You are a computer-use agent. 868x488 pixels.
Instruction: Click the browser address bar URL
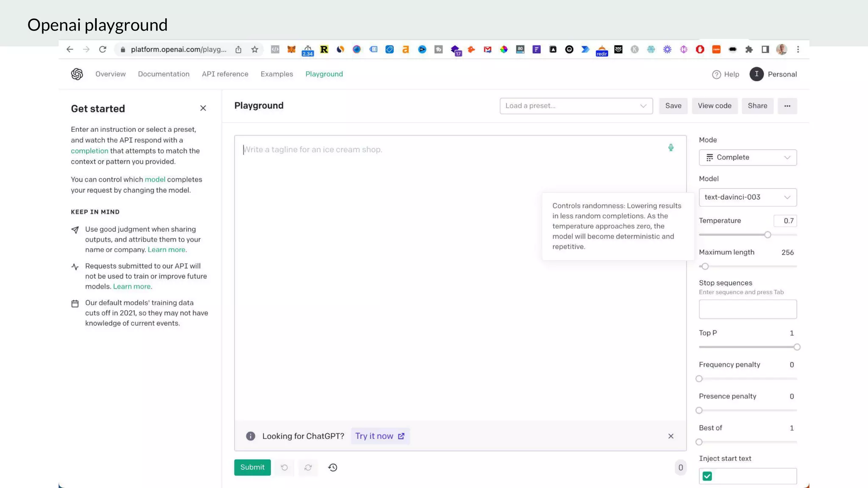[x=178, y=50]
